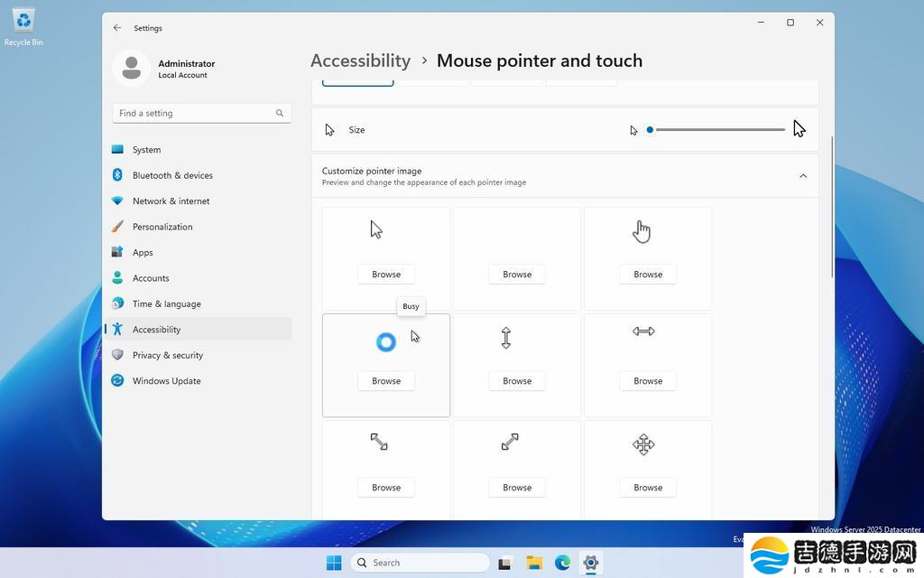The height and width of the screenshot is (578, 924).
Task: Click the Move pointer crosshair icon
Action: tap(643, 444)
